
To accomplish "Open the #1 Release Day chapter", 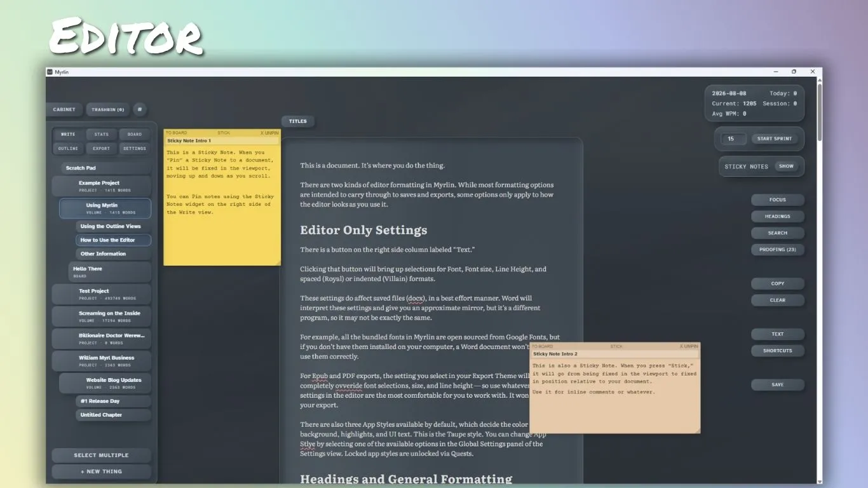I will point(114,401).
